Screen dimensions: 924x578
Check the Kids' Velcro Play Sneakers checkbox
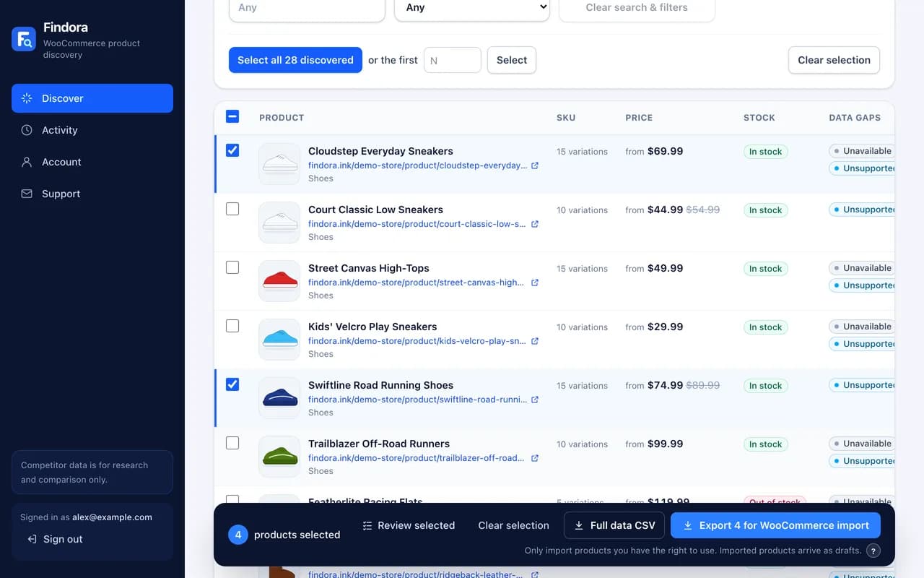[232, 326]
